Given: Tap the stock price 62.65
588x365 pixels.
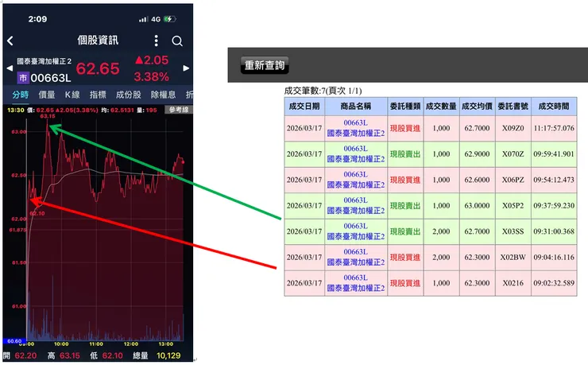Looking at the screenshot, I should [x=98, y=68].
